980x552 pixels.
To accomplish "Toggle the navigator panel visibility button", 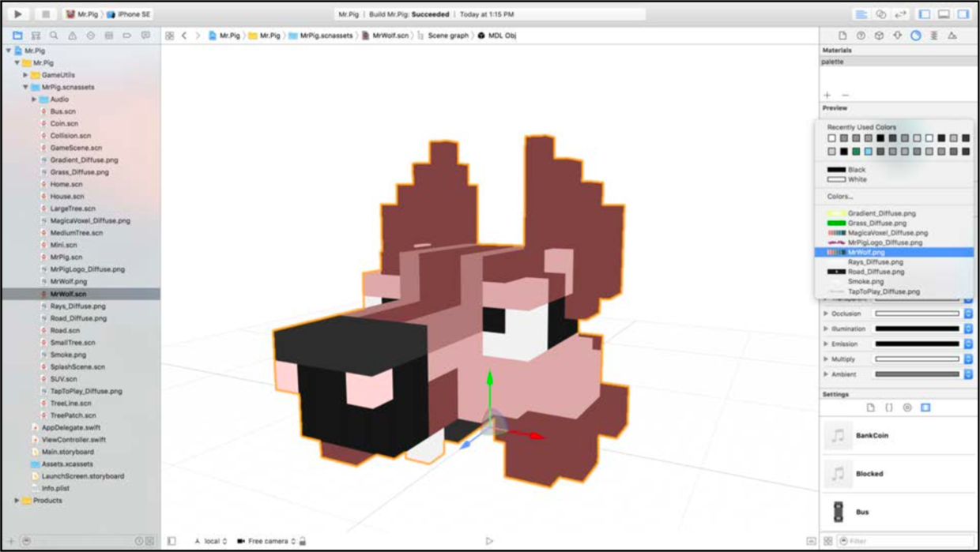I will click(x=925, y=14).
